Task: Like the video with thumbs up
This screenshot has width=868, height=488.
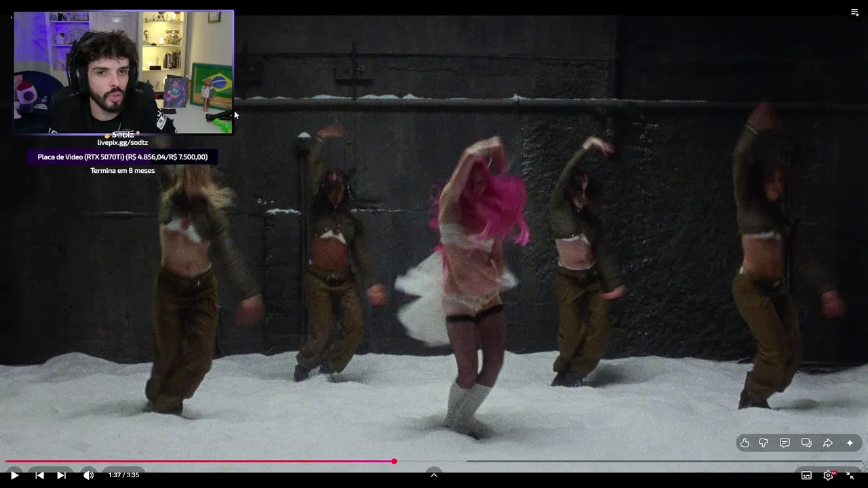Action: click(x=745, y=443)
